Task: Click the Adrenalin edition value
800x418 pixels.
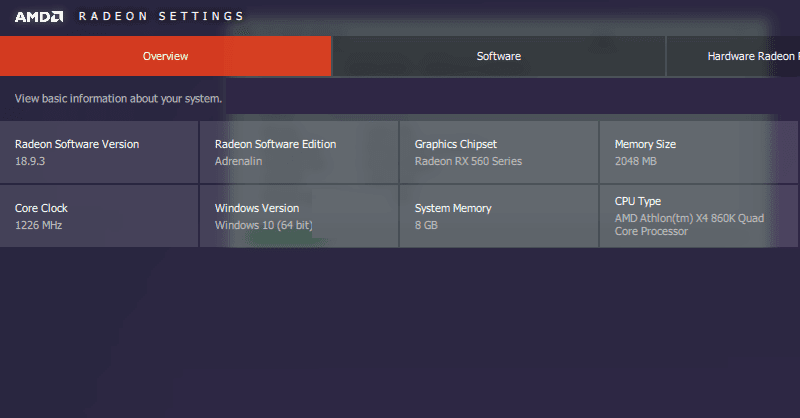Action: click(238, 161)
